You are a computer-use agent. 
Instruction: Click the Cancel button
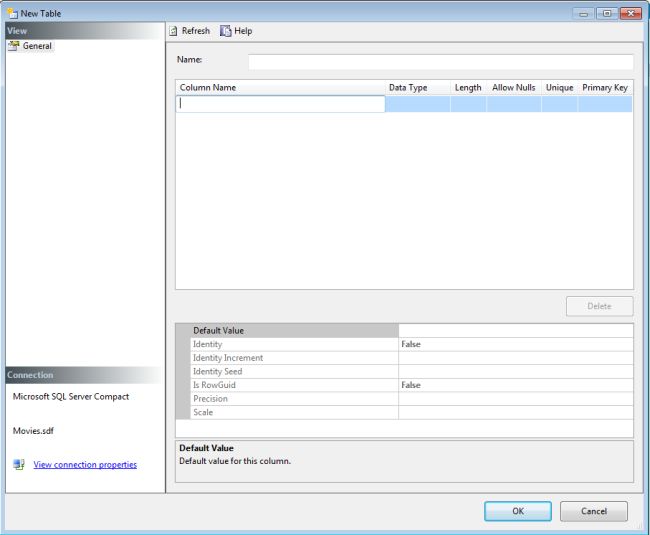[594, 511]
